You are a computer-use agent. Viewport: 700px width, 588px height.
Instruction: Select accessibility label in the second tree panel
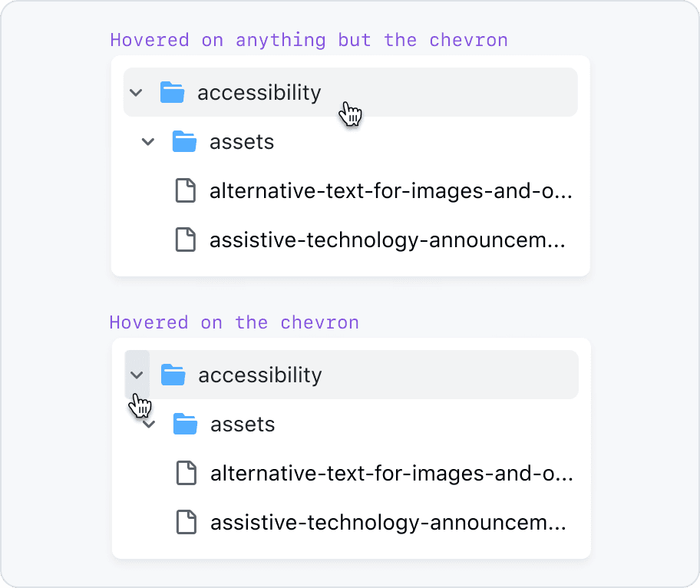[259, 375]
